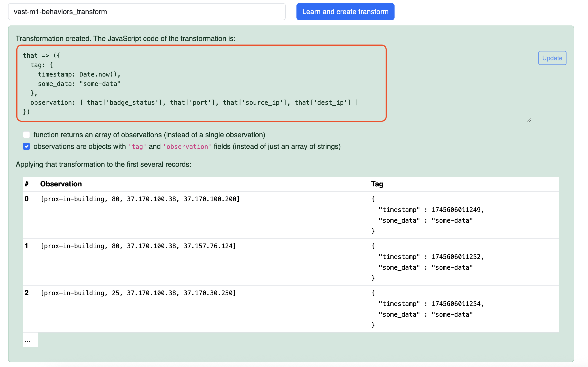This screenshot has height=367, width=588.
Task: Select observation ending with 37.170.100.200
Action: point(140,199)
